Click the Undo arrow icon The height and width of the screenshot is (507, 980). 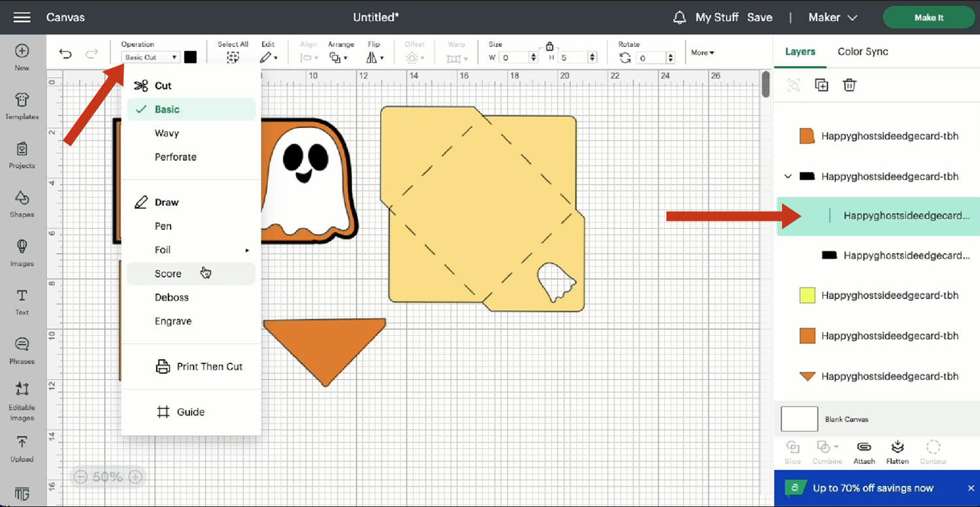tap(65, 54)
